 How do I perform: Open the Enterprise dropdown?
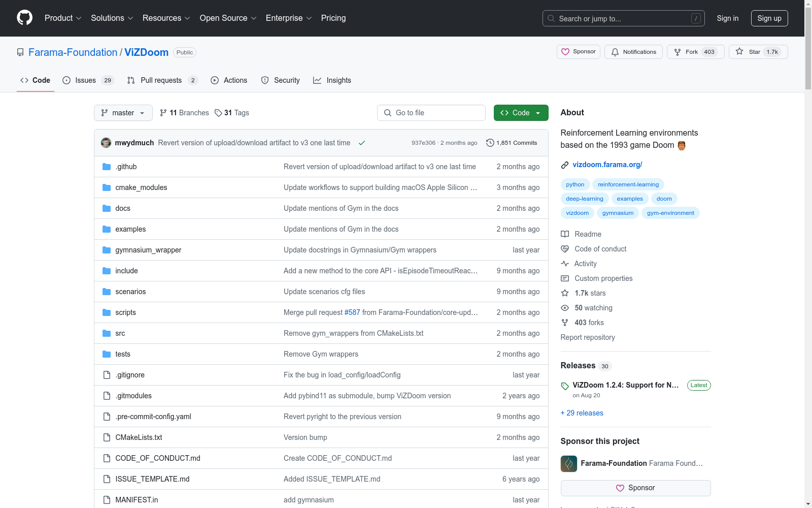[289, 18]
